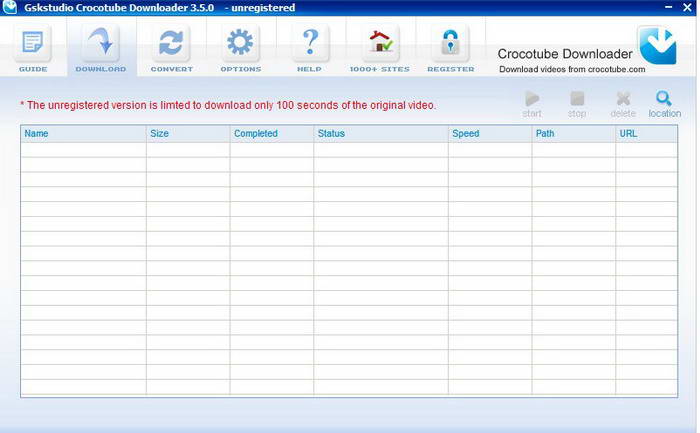Open download location with magnifier icon

coord(665,104)
